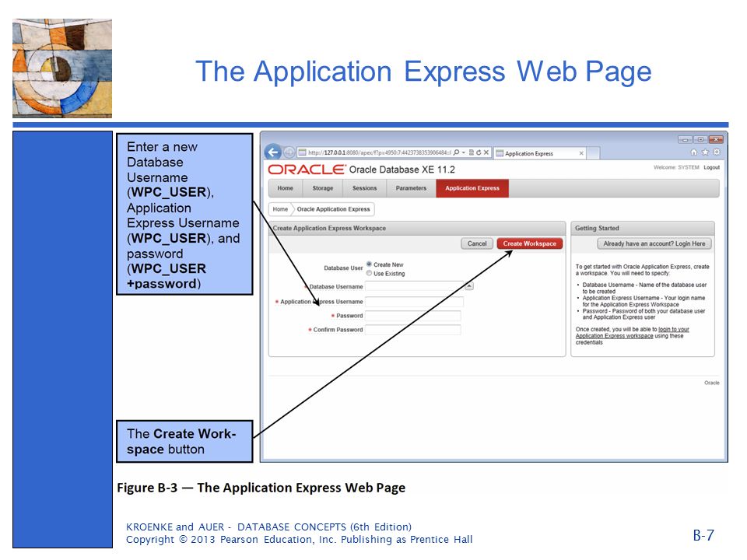Viewport: 747px width, 560px height.
Task: Click Oracle Database XE 11.2 title
Action: [x=402, y=170]
